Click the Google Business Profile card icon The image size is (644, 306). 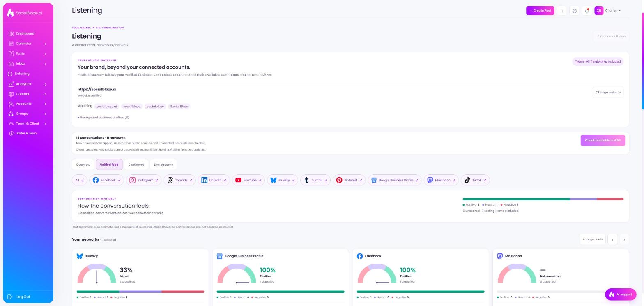point(220,256)
